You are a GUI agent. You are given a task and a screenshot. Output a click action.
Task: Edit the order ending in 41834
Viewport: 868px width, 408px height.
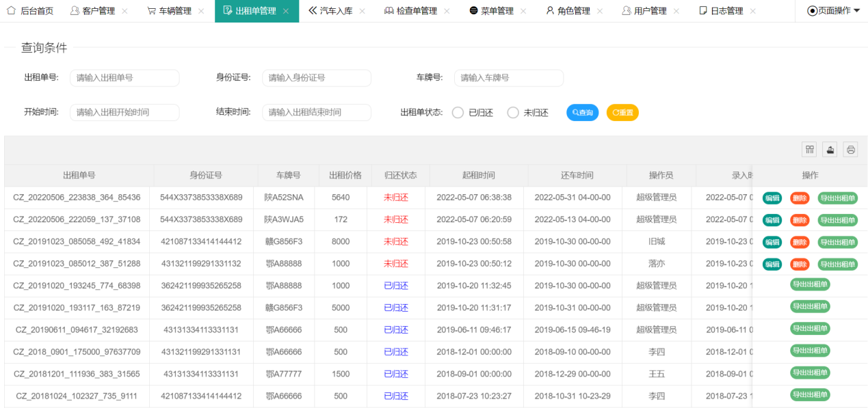click(772, 242)
